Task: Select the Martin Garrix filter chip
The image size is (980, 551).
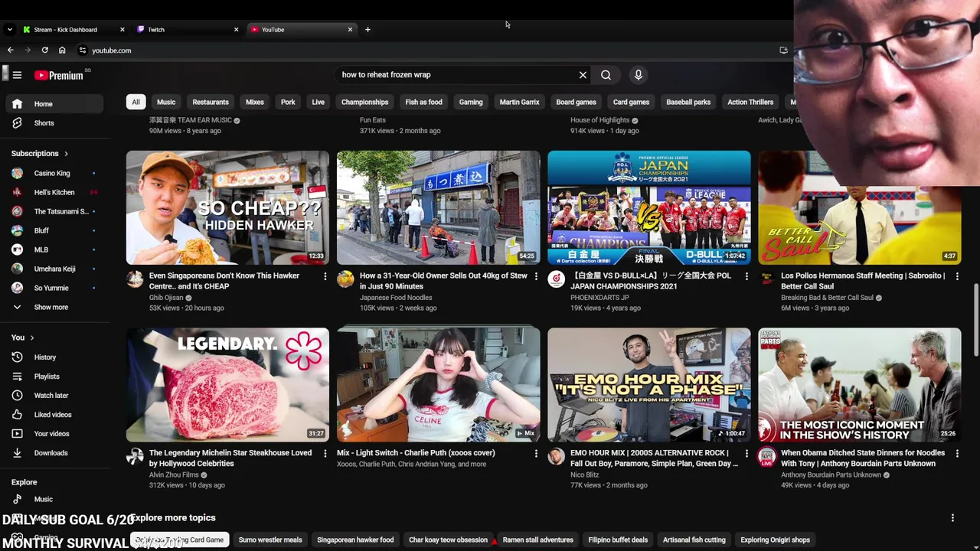Action: pos(519,102)
